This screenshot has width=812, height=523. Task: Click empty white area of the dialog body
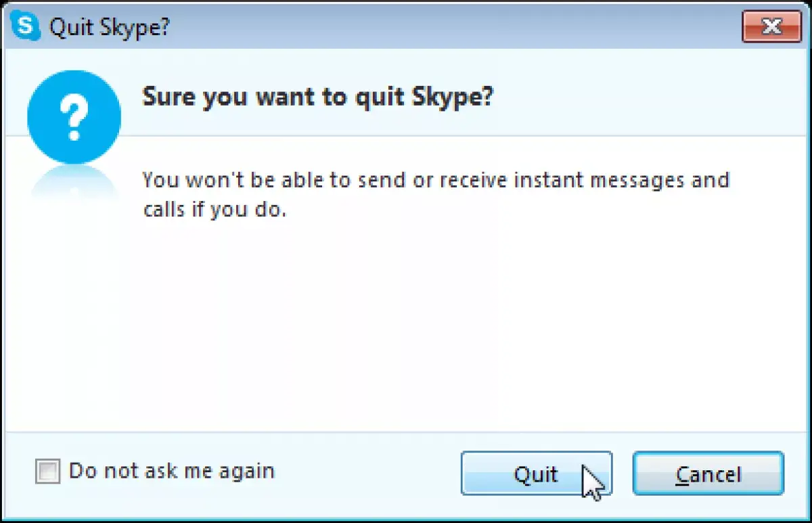(x=433, y=325)
